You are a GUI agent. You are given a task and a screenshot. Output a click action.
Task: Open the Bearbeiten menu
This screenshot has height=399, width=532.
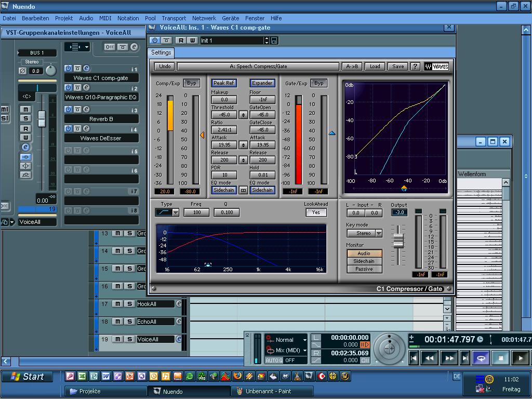click(x=35, y=18)
